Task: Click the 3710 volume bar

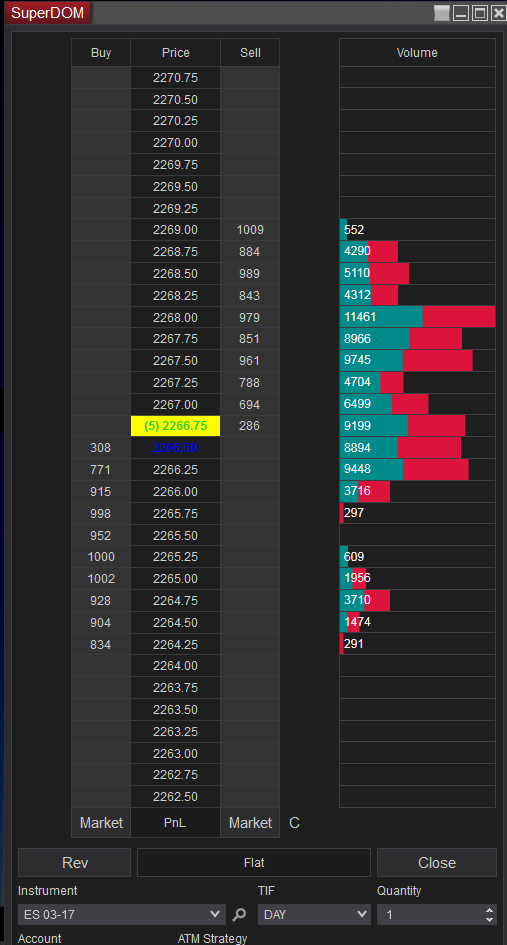Action: tap(365, 600)
